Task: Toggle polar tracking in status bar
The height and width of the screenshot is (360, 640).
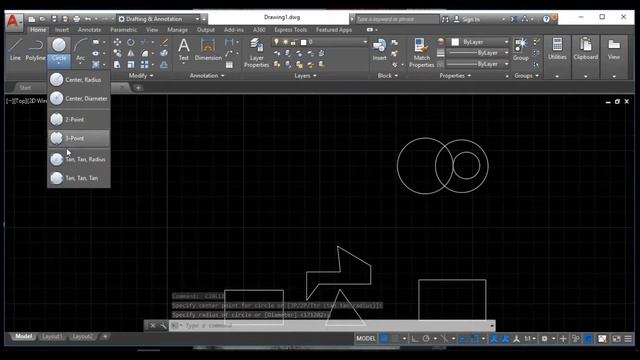Action: coord(426,338)
